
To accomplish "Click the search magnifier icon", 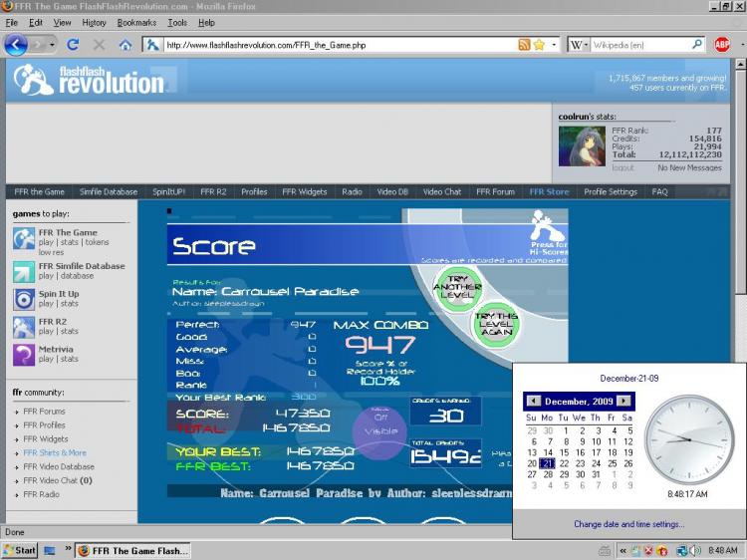I will point(696,45).
